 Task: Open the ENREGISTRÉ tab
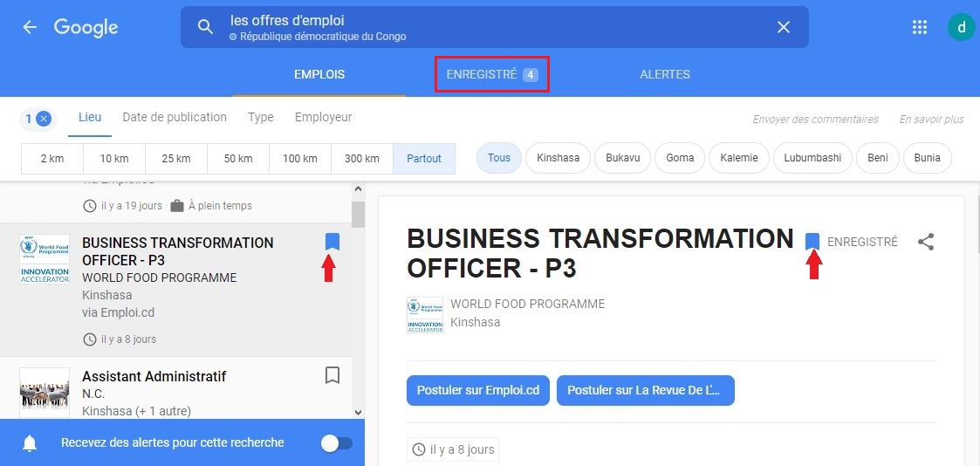click(x=492, y=74)
